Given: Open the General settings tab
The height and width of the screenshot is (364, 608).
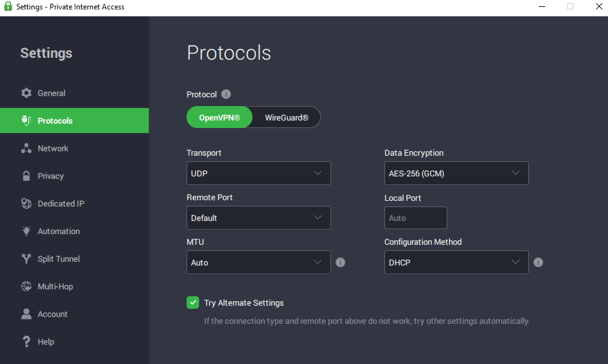Looking at the screenshot, I should (x=75, y=93).
